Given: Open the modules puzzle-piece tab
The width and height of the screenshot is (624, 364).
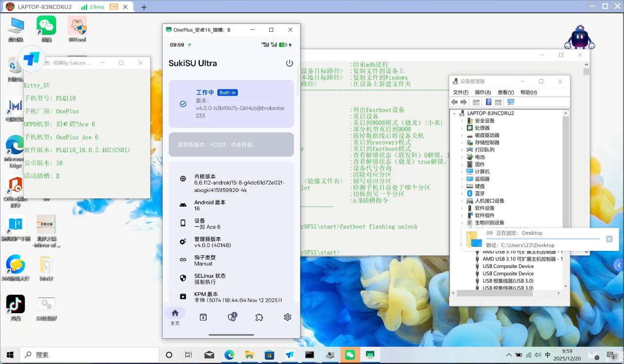Looking at the screenshot, I should (259, 317).
